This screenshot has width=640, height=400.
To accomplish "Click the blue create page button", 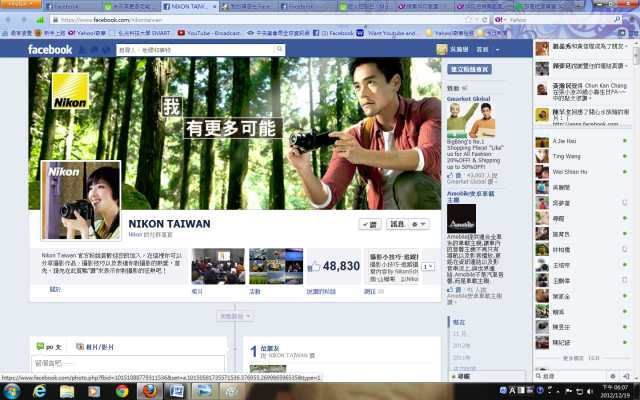I will point(469,69).
